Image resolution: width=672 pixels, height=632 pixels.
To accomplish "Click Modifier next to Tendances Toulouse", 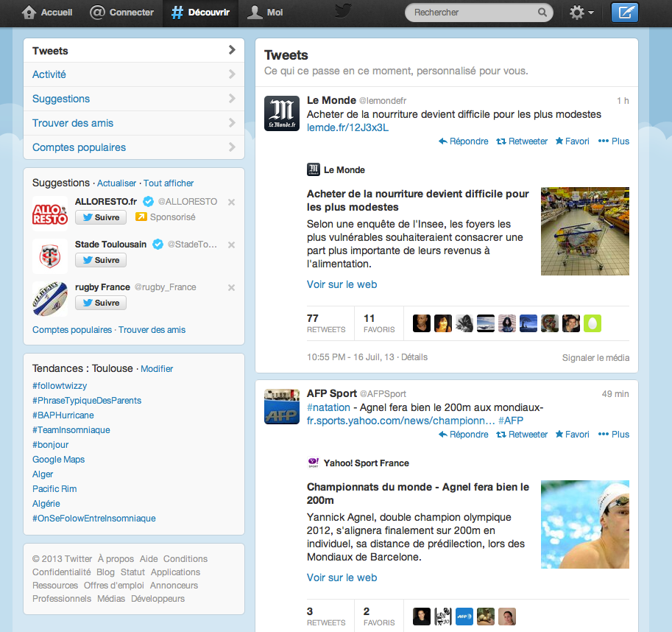I will point(157,369).
